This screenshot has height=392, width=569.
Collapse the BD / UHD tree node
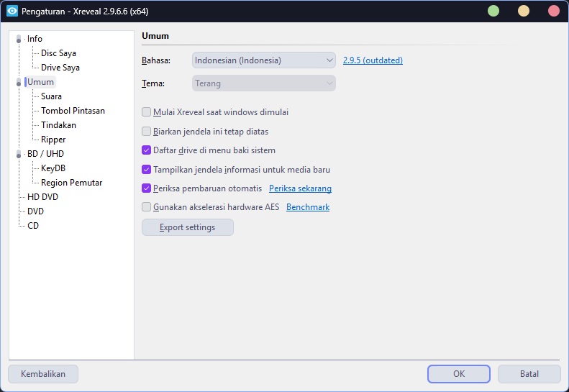(19, 154)
